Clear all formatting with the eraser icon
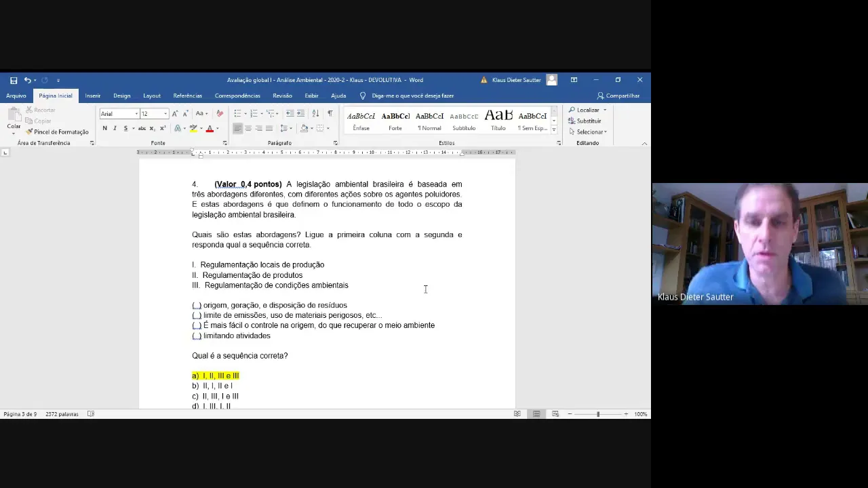The image size is (868, 488). tap(219, 114)
